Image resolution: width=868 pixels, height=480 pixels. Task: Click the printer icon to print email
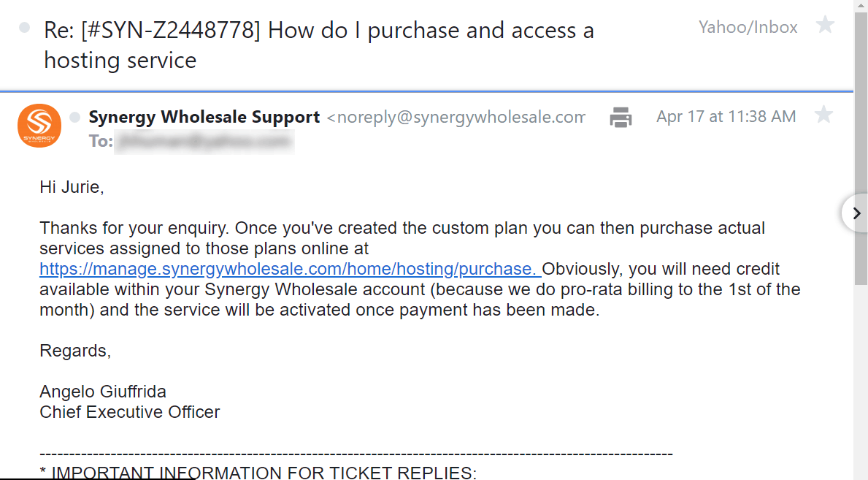[x=621, y=117]
